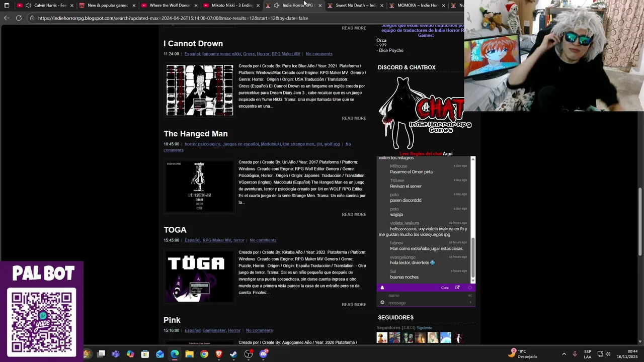Open Microsoft Edge from the taskbar
644x362 pixels.
175,354
